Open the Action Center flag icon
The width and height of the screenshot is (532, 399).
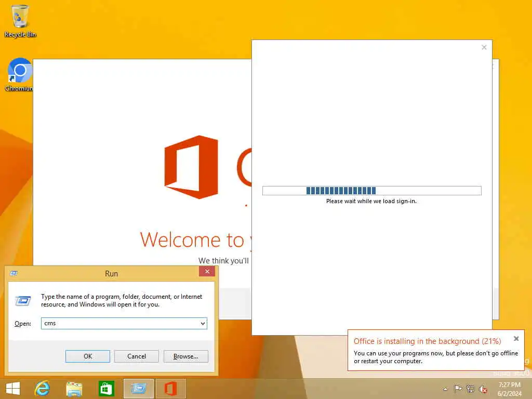point(458,389)
